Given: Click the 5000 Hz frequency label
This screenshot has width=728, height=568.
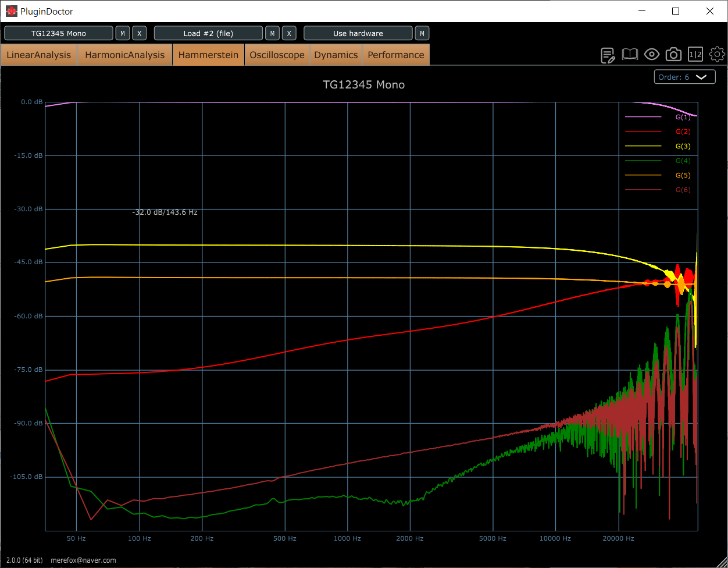Looking at the screenshot, I should (x=493, y=538).
